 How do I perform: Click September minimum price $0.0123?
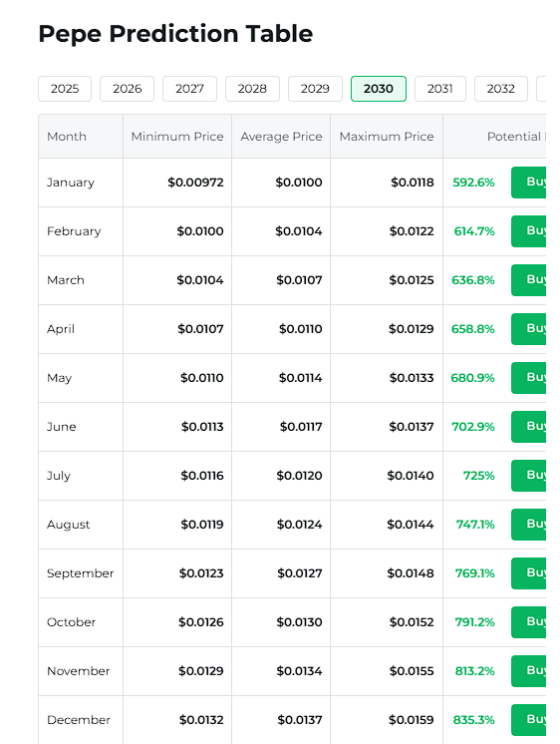(201, 573)
